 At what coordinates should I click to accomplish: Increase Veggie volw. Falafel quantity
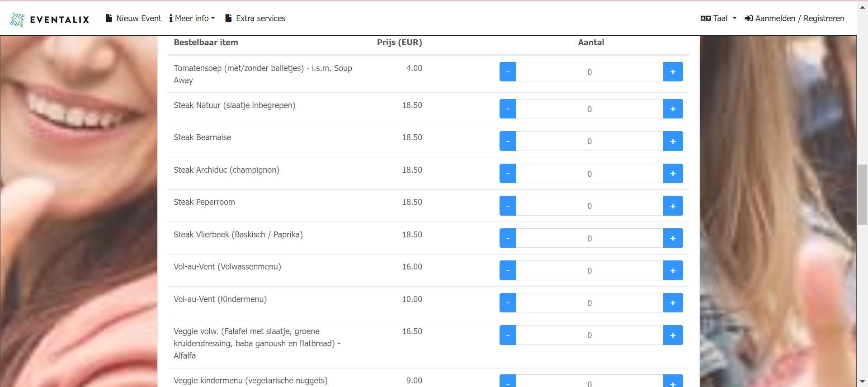[673, 335]
